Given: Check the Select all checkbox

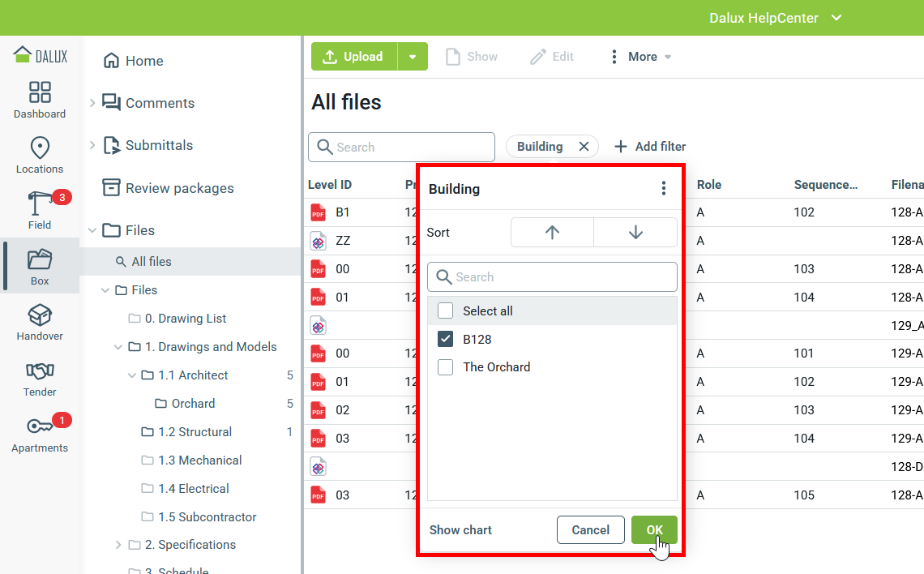Looking at the screenshot, I should tap(446, 311).
